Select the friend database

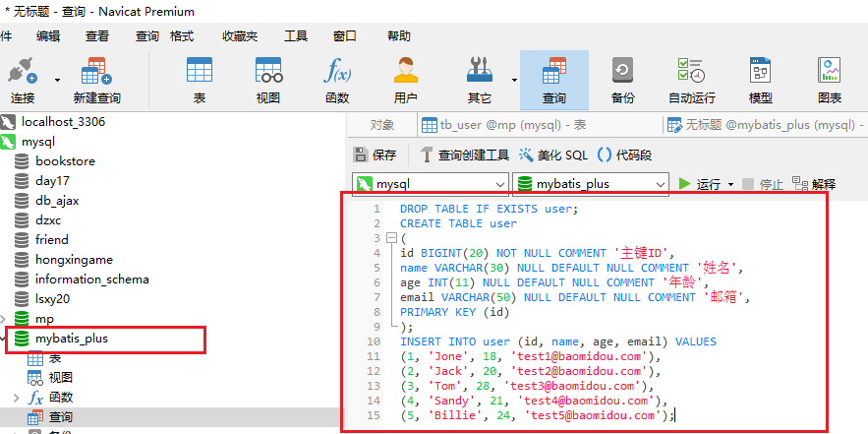coord(52,240)
